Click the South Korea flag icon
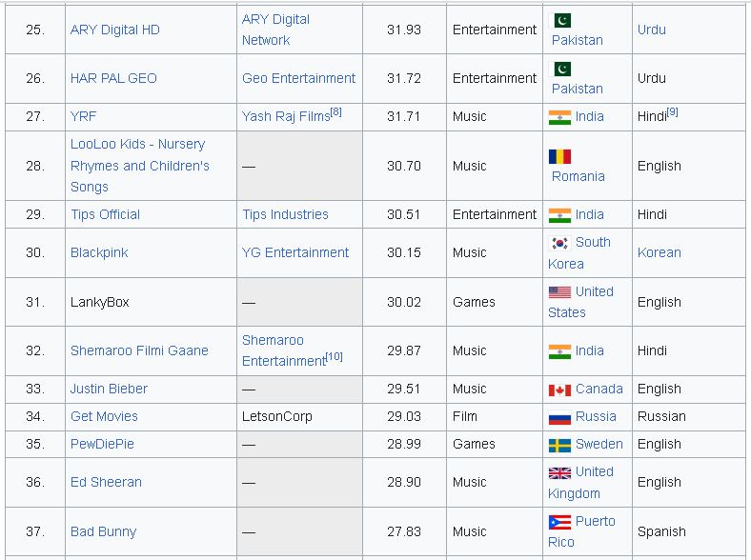Image resolution: width=751 pixels, height=560 pixels. point(559,243)
